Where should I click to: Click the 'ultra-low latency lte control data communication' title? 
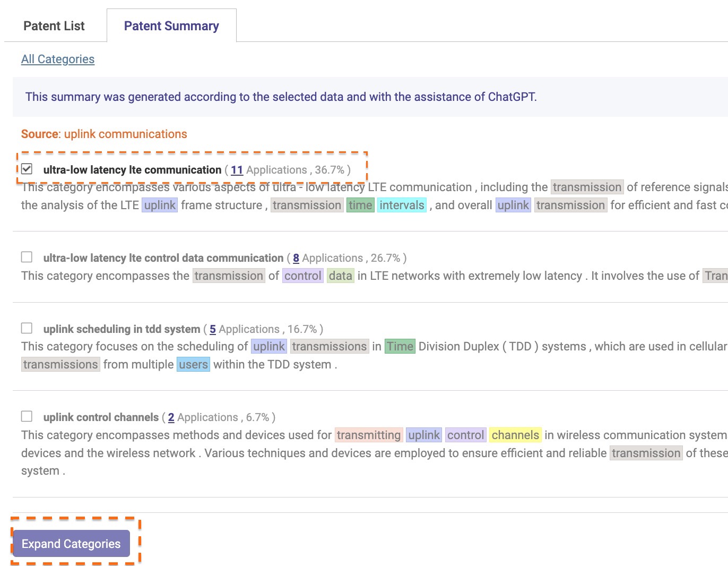[163, 258]
